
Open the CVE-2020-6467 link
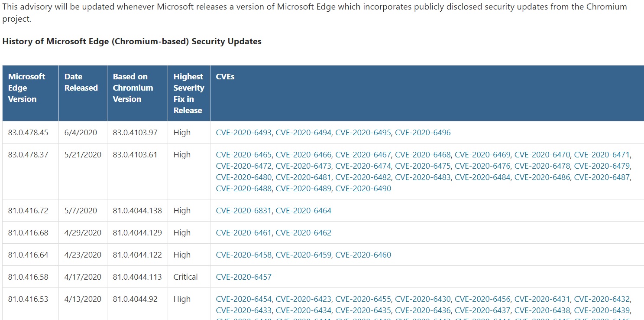pyautogui.click(x=363, y=155)
